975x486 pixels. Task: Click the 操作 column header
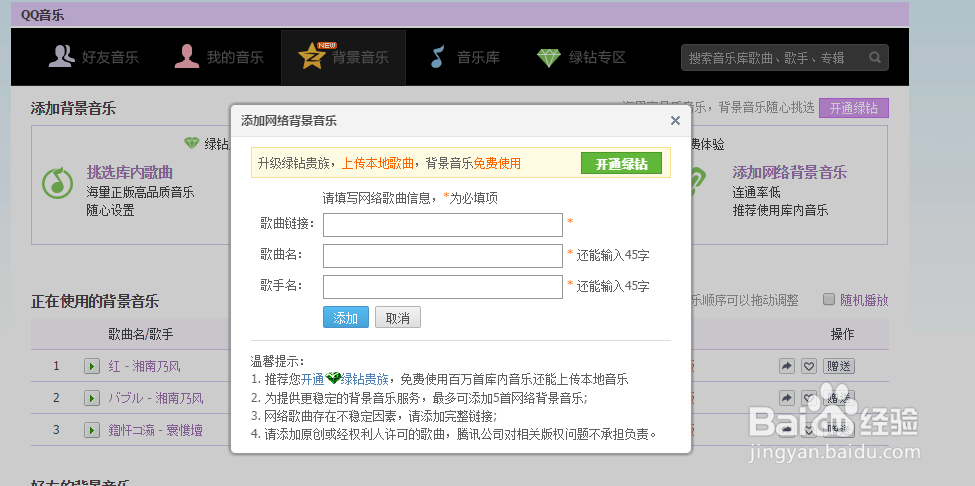tap(843, 334)
